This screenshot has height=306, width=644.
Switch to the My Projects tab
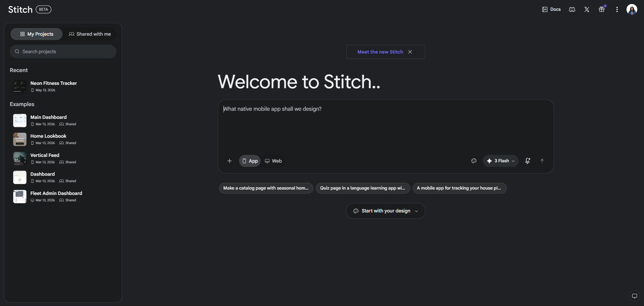point(37,34)
